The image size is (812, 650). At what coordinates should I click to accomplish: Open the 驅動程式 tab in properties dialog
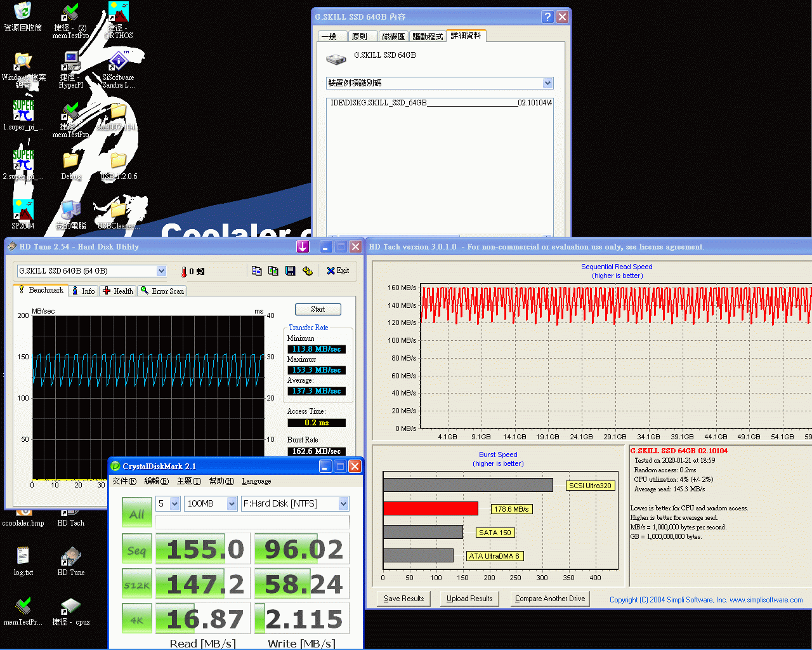428,37
